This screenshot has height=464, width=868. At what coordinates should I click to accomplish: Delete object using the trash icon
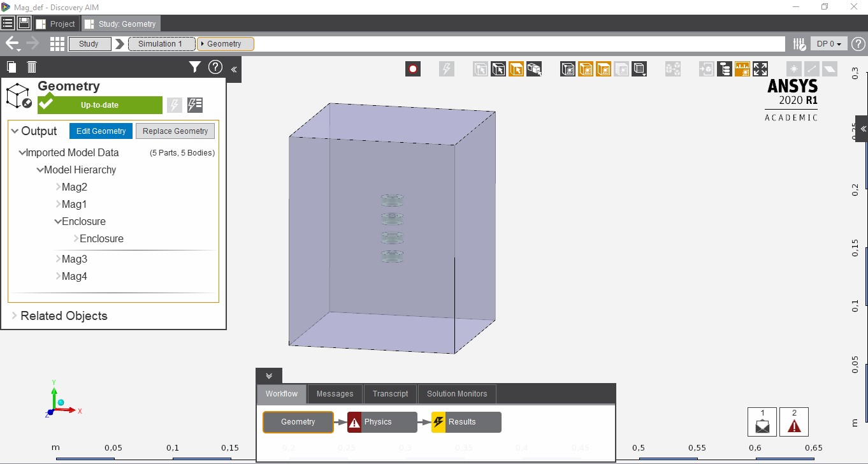(x=32, y=67)
